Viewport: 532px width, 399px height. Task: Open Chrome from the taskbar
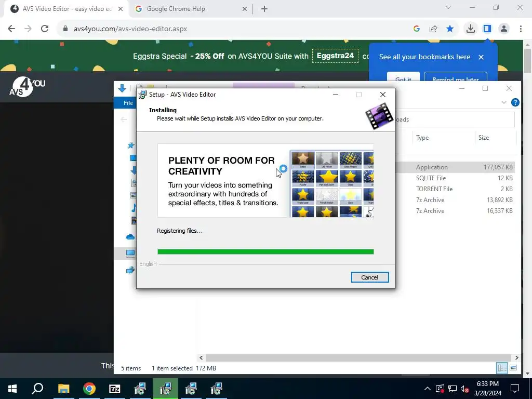89,389
